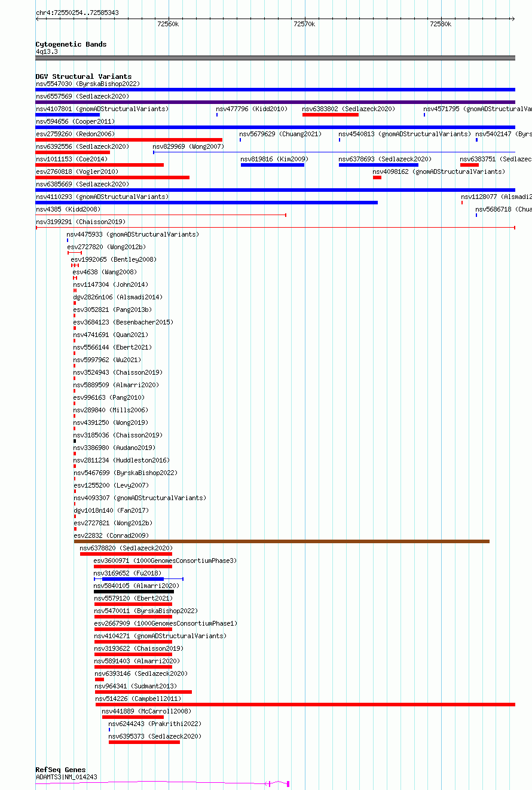Select the nsv5889509 (Almarri2020) label

coord(117,385)
